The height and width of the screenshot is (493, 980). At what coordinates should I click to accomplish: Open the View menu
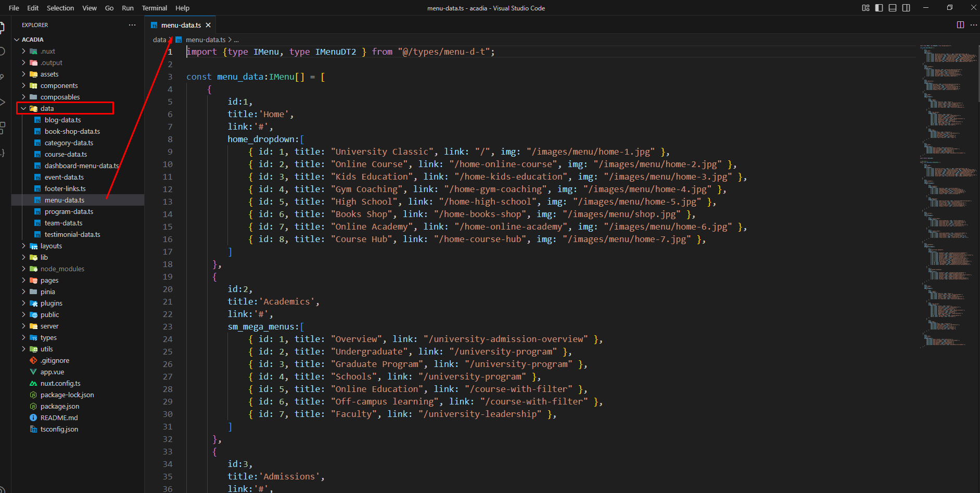[x=90, y=8]
